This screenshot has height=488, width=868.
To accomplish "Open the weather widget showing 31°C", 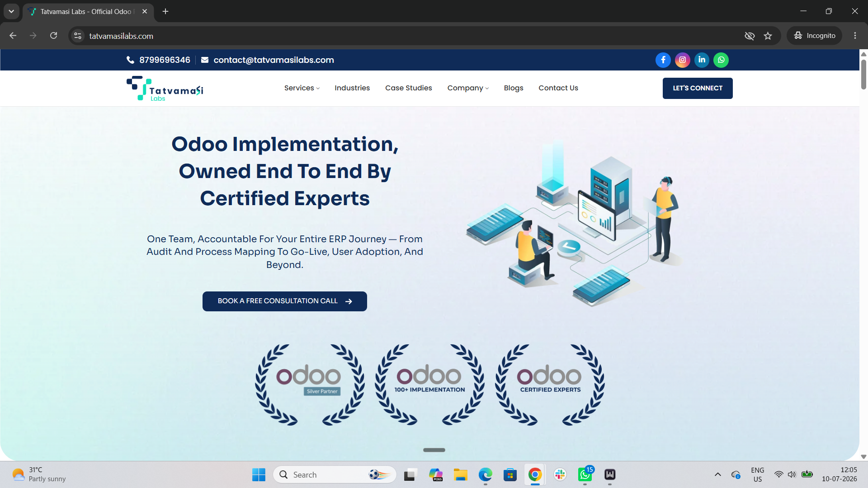I will click(x=40, y=475).
